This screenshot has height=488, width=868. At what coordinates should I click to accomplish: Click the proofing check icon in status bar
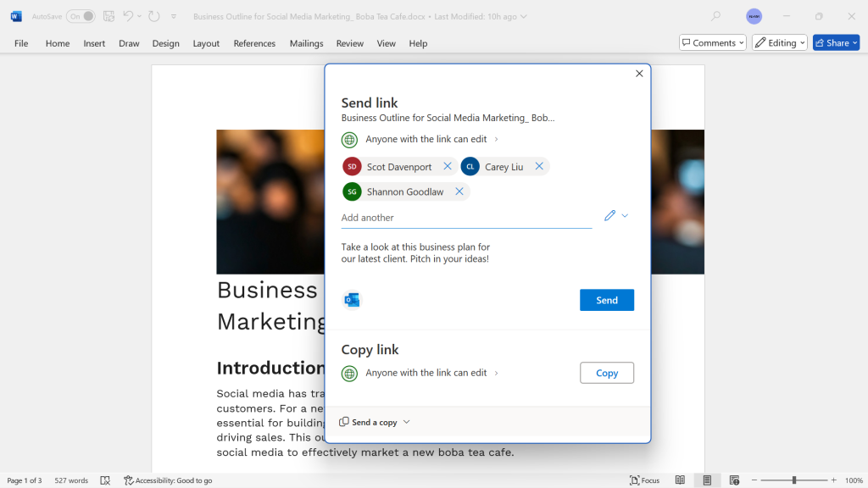click(105, 480)
